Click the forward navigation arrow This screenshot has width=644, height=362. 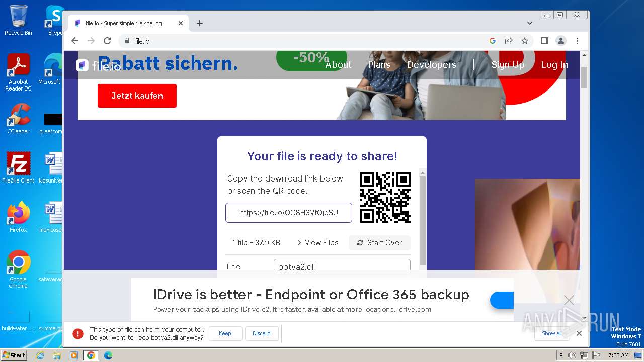(x=91, y=41)
